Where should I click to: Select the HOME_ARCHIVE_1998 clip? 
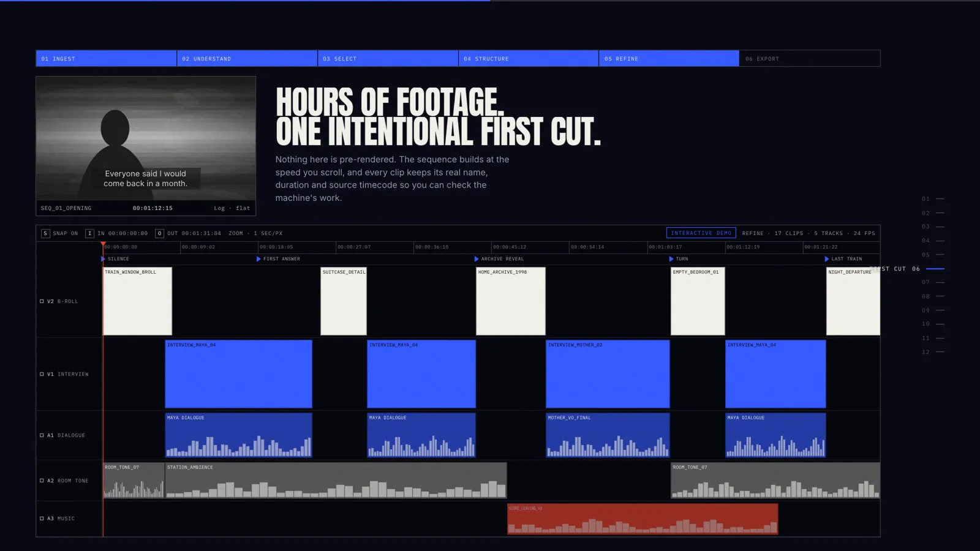511,301
